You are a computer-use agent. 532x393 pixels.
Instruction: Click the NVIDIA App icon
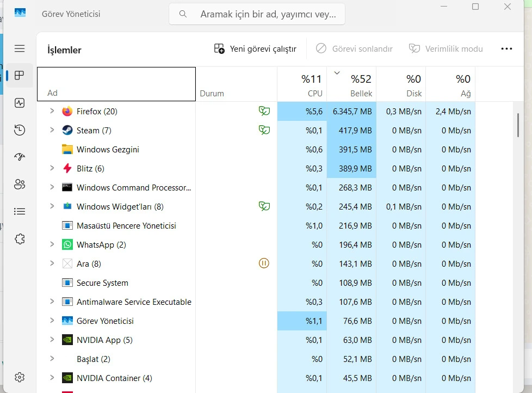67,340
